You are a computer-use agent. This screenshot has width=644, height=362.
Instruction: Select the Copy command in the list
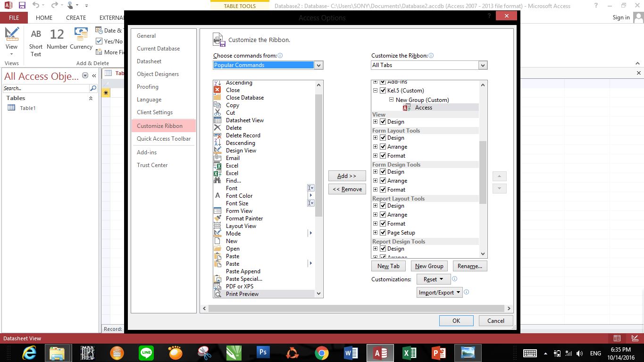(x=264, y=105)
